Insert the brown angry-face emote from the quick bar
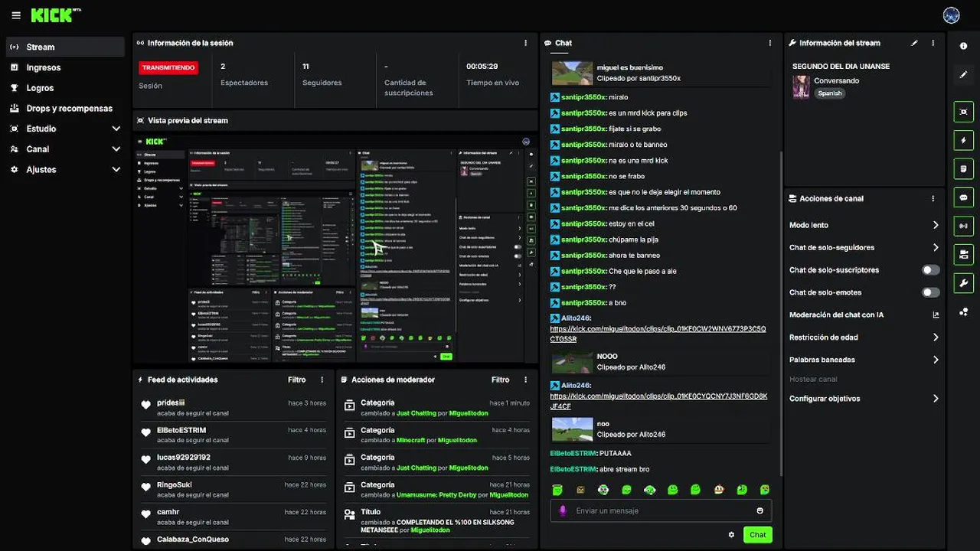980x551 pixels. (580, 490)
